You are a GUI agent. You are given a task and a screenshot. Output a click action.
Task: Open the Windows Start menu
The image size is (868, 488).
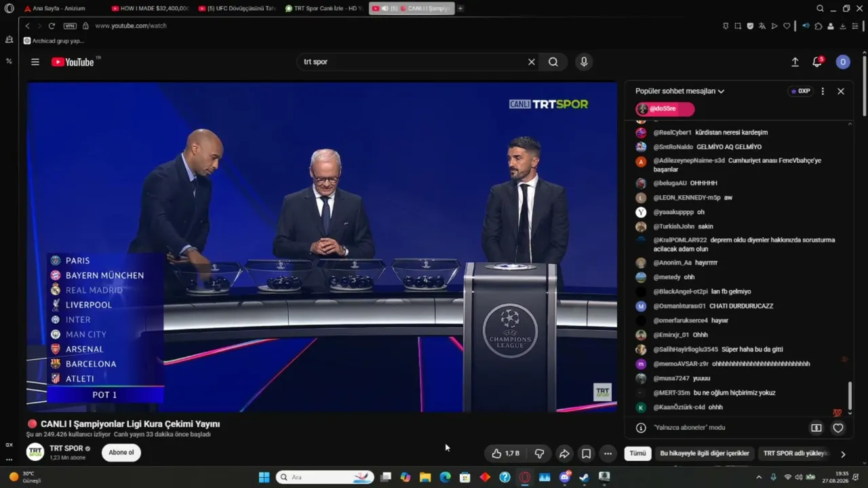click(264, 477)
